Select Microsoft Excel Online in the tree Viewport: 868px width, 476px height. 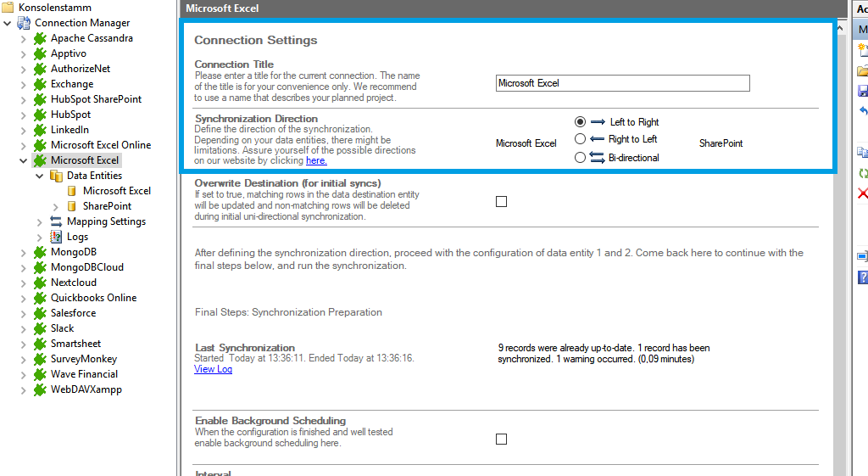click(x=100, y=145)
